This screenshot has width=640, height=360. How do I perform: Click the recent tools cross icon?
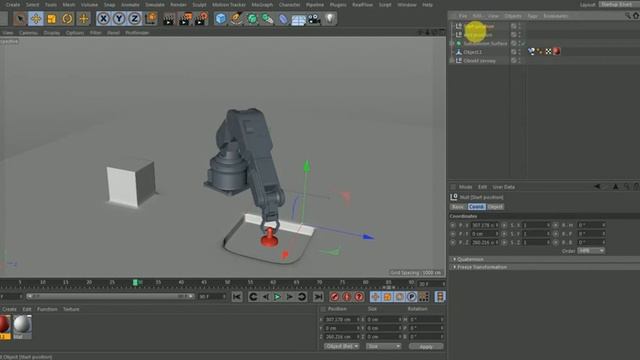84,18
